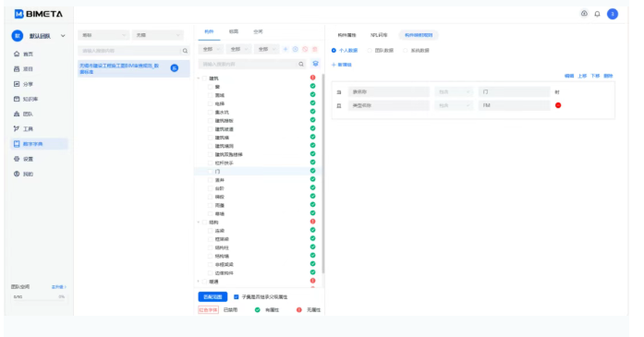Switch to the middle tab beside 构件
This screenshot has width=644, height=337.
pos(234,31)
